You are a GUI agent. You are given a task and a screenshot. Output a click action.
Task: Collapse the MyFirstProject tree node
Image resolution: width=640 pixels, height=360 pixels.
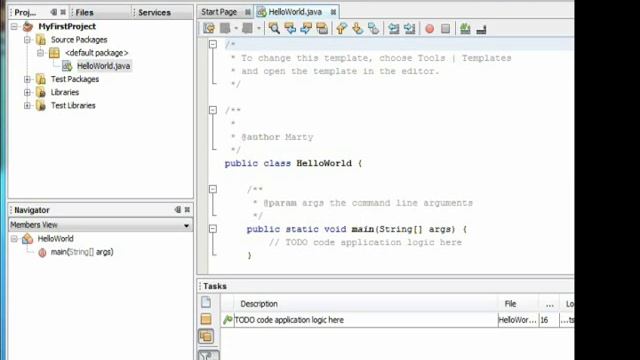click(14, 27)
